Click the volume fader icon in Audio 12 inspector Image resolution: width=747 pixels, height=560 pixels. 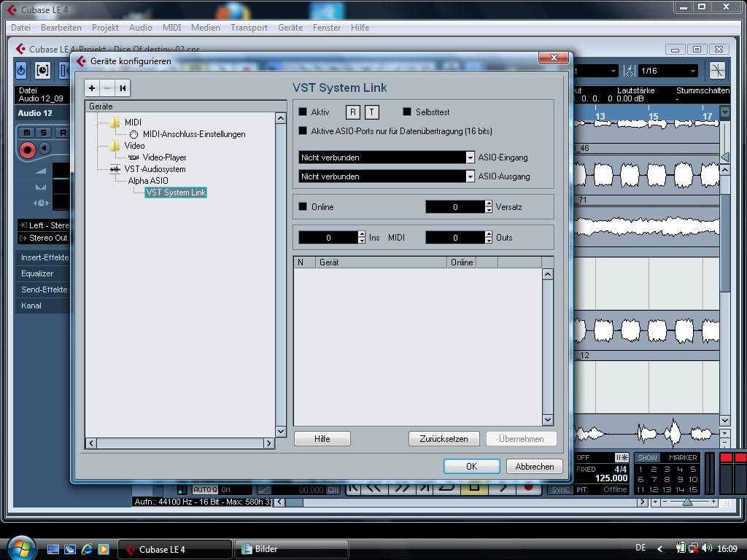pos(41,171)
